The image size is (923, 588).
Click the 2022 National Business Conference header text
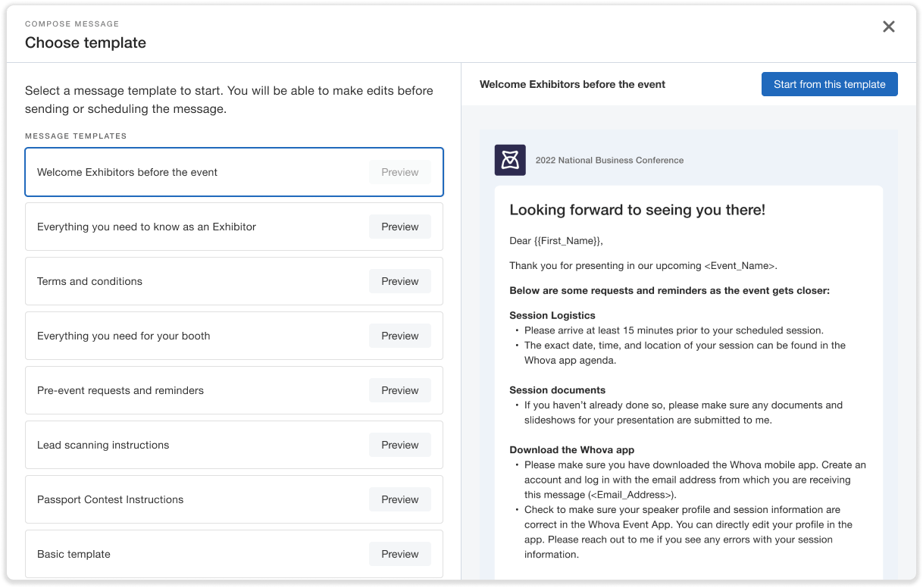[x=609, y=160]
